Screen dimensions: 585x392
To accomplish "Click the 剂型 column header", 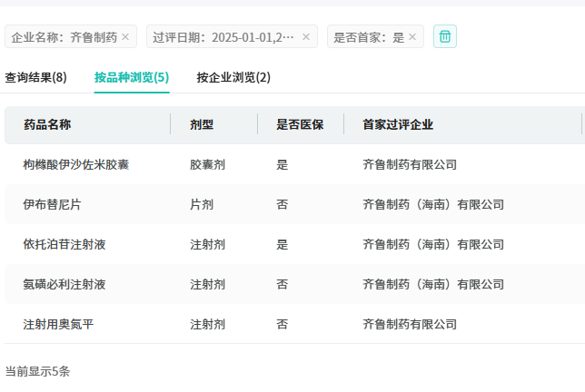I will pos(202,124).
